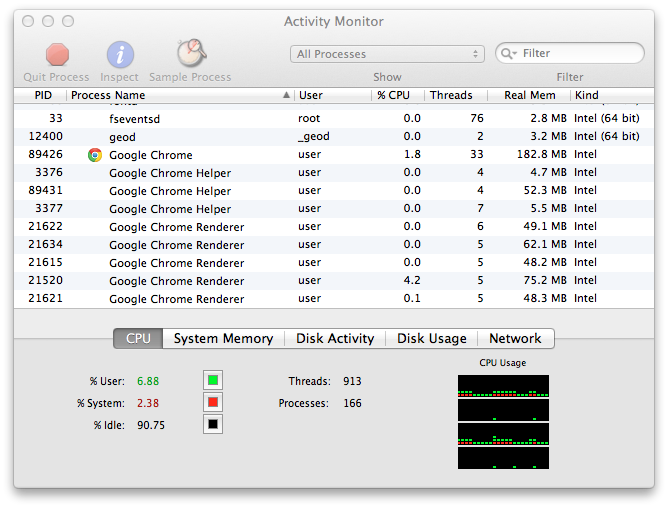Select the fseventsd process row
The width and height of the screenshot is (668, 508).
click(x=334, y=118)
